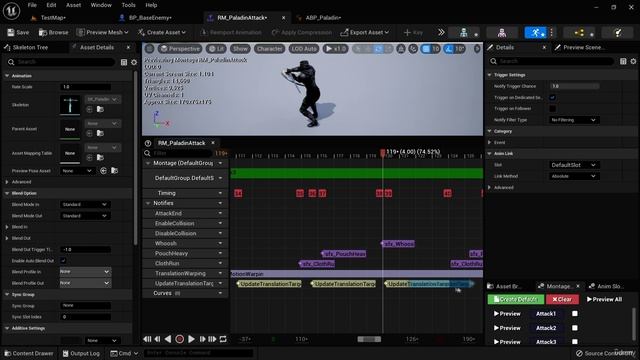This screenshot has height=360, width=640.
Task: Open the DefaultSlot slot dropdown
Action: pos(573,165)
